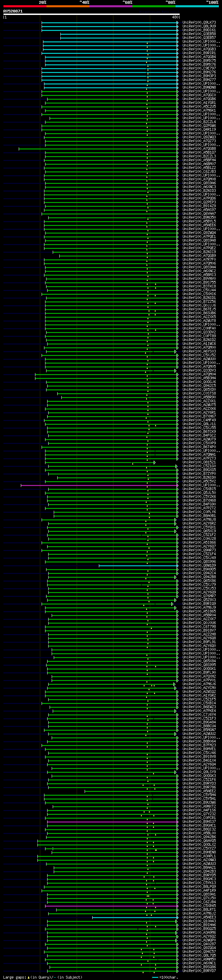Select the query name AV520871
Screen dimensions: 222x980
(x=13, y=11)
